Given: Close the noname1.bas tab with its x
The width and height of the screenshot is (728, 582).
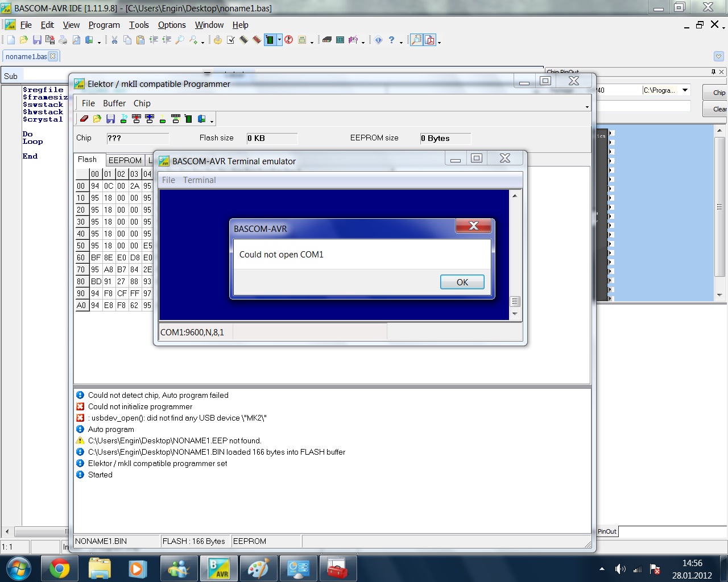Looking at the screenshot, I should click(x=53, y=56).
